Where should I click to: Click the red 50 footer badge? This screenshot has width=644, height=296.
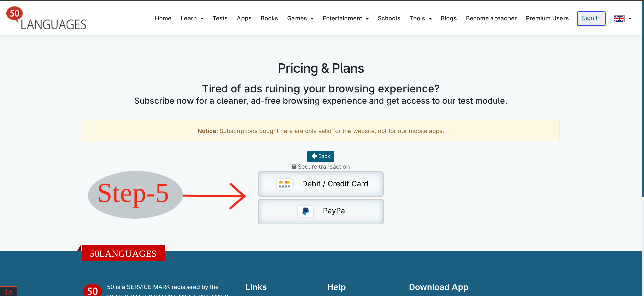click(92, 290)
